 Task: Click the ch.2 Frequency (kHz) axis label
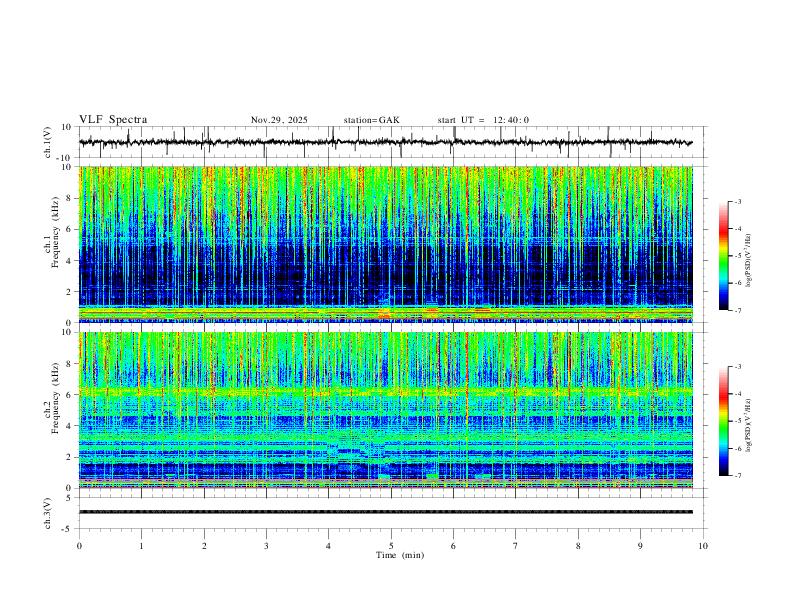pyautogui.click(x=52, y=398)
